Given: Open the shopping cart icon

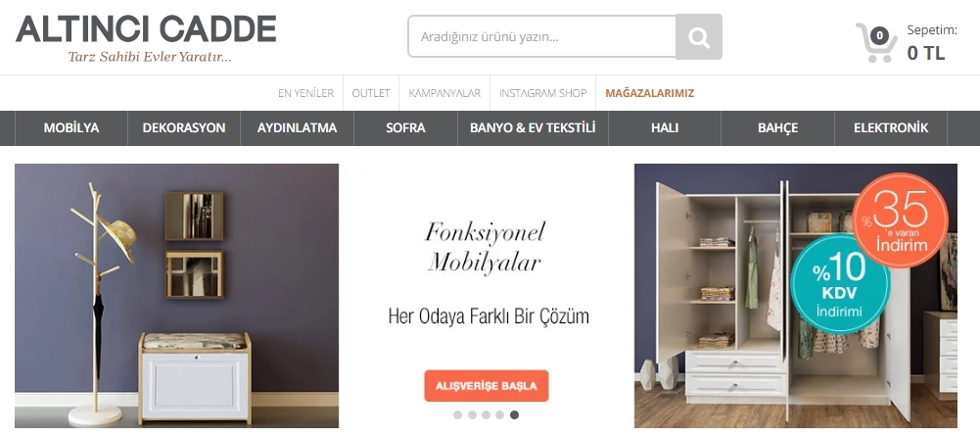Looking at the screenshot, I should (x=876, y=42).
